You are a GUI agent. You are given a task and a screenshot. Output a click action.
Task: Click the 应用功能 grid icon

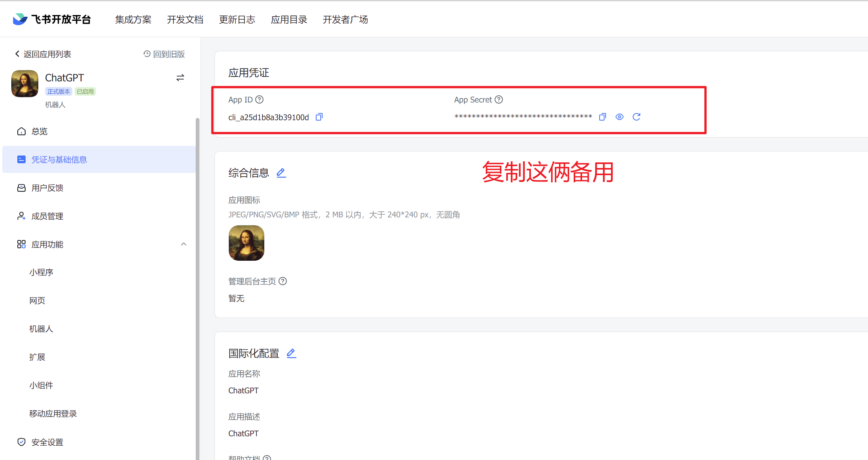[21, 244]
